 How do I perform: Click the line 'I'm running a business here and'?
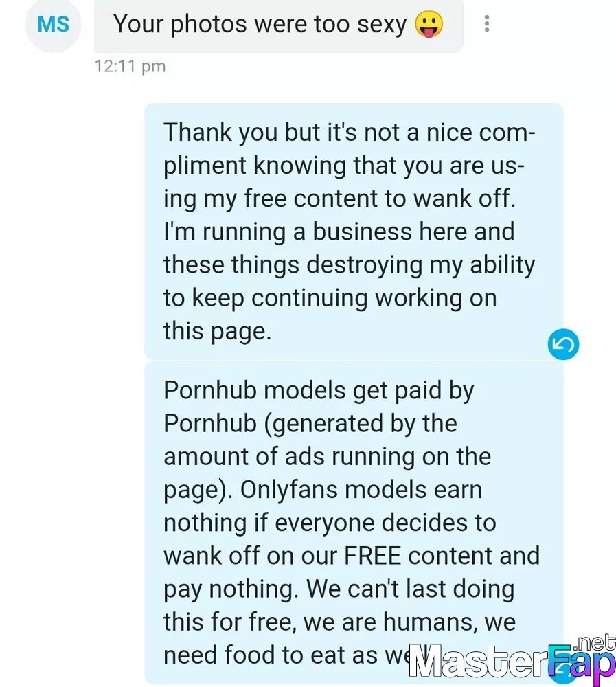tap(339, 232)
